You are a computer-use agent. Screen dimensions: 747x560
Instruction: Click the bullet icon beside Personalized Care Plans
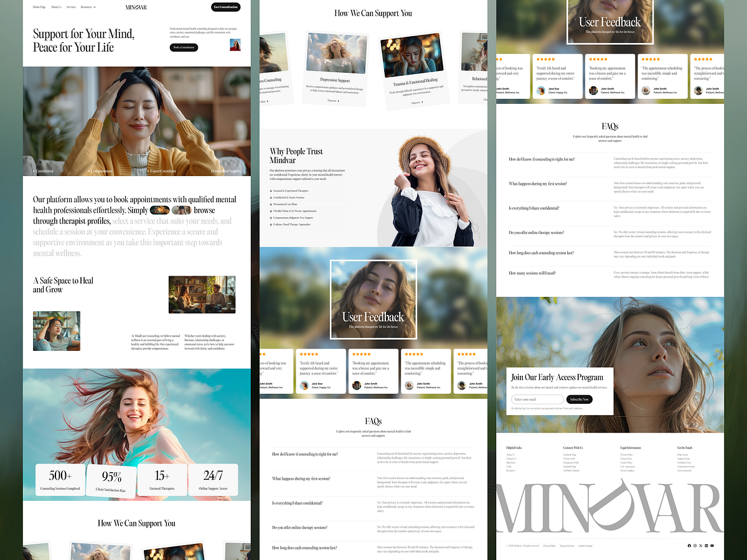coord(271,204)
